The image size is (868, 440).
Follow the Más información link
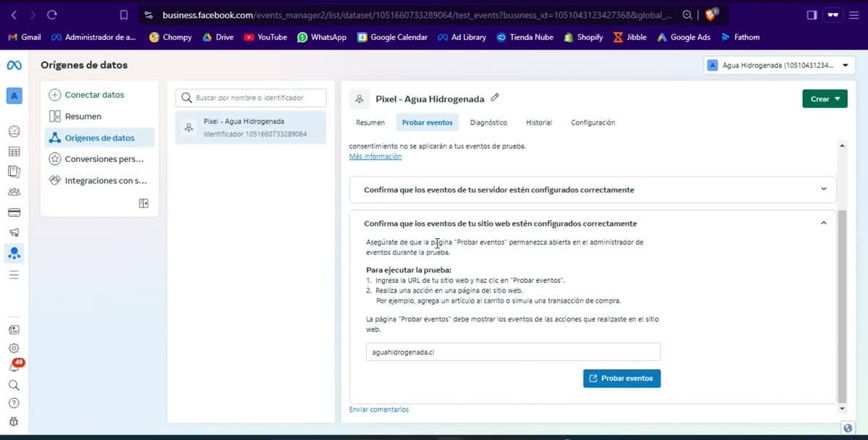(x=375, y=156)
